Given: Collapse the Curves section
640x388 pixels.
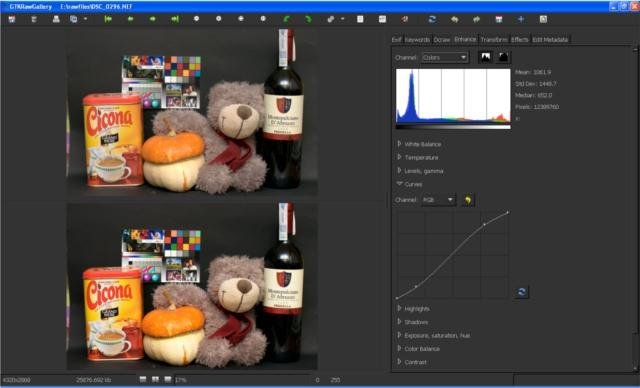Looking at the screenshot, I should (x=409, y=184).
